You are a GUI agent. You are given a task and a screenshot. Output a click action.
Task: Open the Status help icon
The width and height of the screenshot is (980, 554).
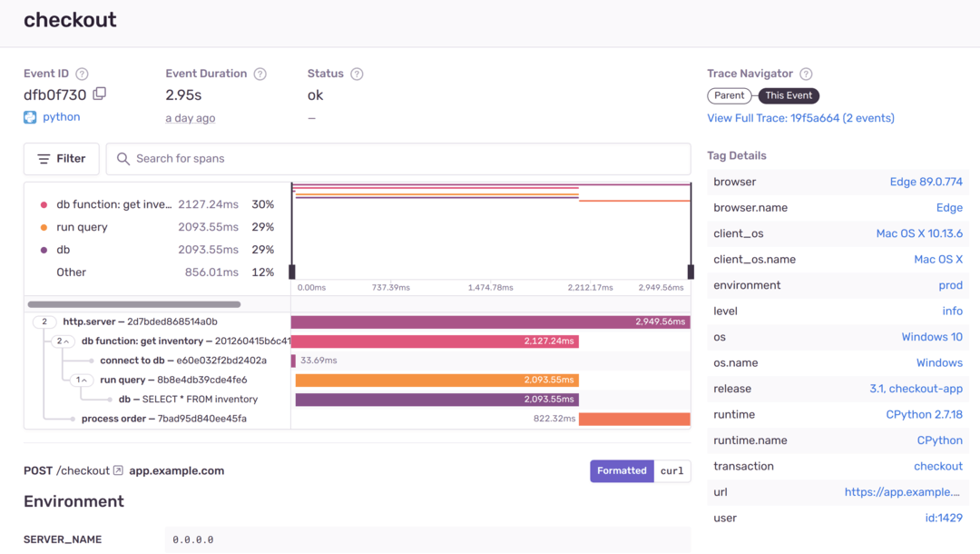[x=357, y=74]
